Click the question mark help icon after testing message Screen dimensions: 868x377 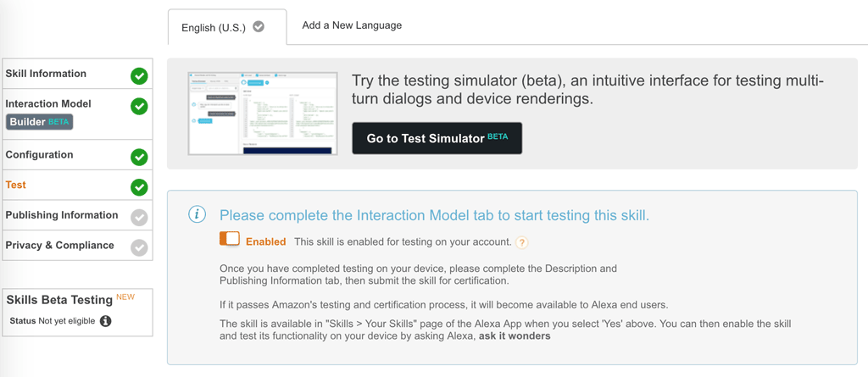tap(521, 242)
